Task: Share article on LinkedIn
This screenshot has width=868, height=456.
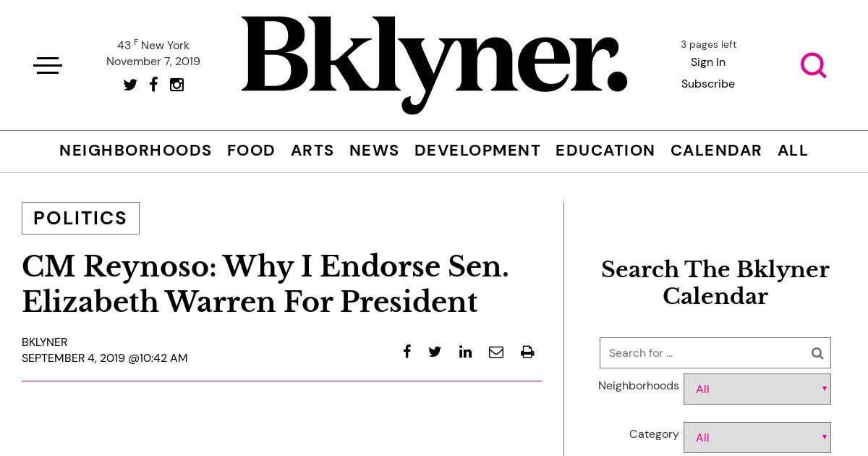Action: click(465, 352)
